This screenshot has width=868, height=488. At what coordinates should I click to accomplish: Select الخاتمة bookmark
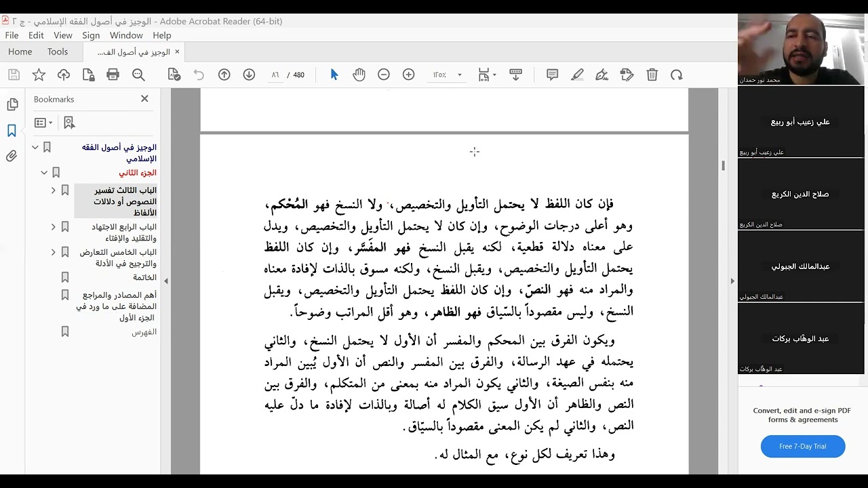point(144,277)
